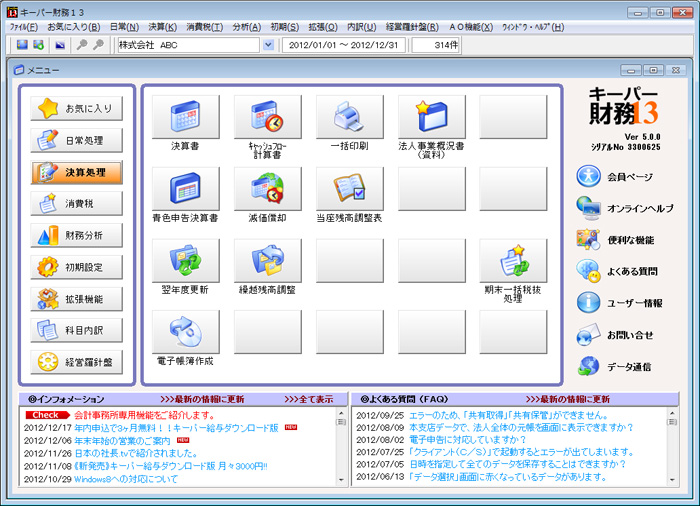Open the 初期(S) menu
This screenshot has height=506, width=700.
(284, 27)
